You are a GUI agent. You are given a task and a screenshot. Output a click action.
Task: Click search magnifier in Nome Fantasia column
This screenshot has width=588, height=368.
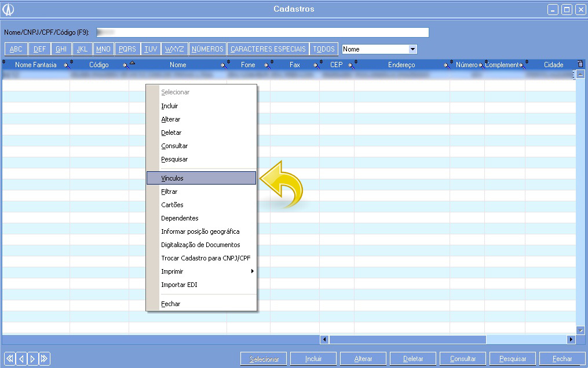tap(67, 65)
